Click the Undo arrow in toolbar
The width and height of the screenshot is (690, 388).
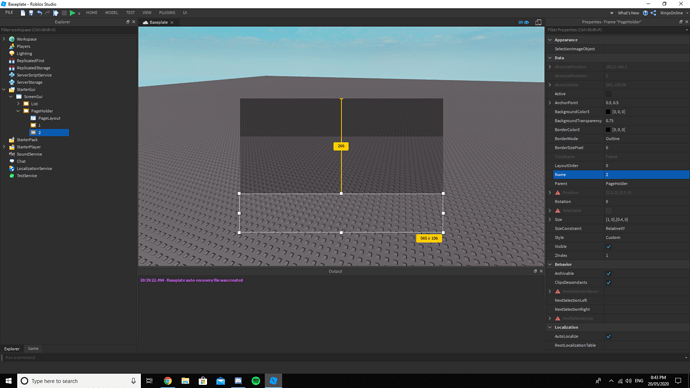tap(40, 13)
